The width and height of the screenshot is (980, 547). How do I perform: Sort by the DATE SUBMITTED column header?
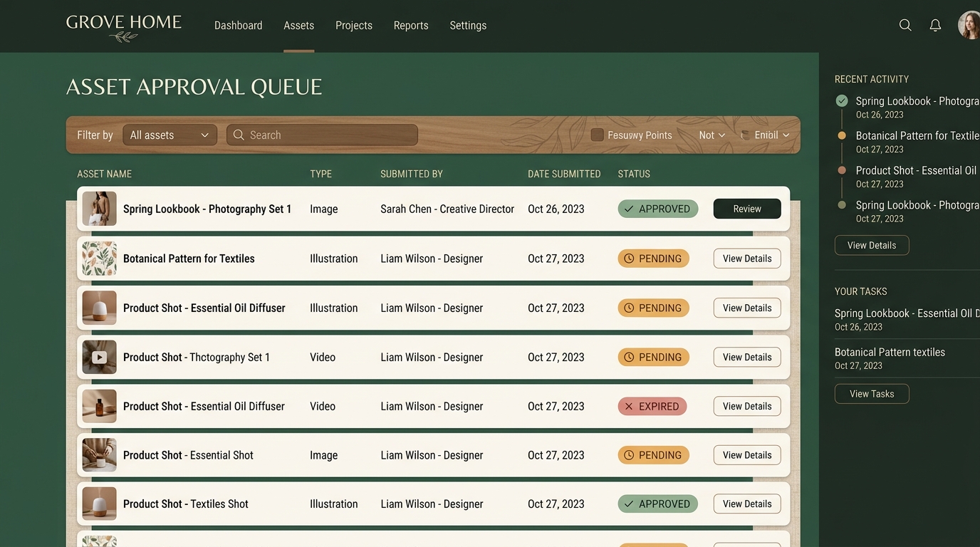coord(564,174)
